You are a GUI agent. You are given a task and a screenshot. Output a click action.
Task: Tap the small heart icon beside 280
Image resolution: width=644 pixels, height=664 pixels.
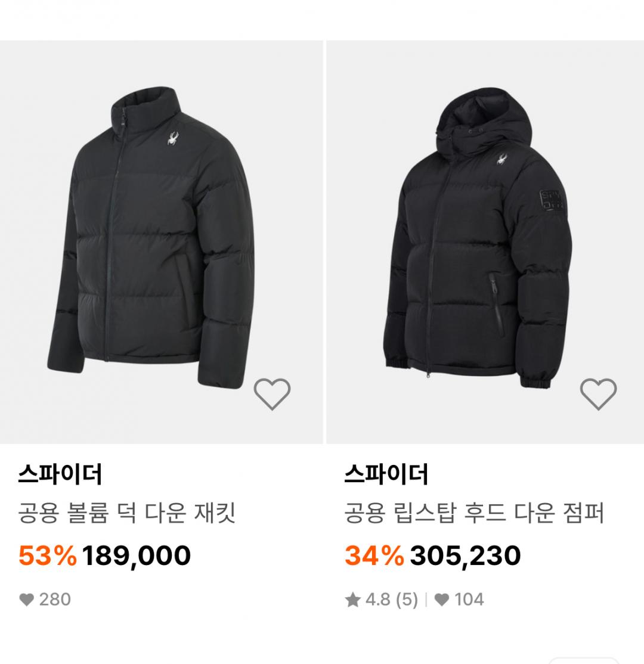pos(26,600)
